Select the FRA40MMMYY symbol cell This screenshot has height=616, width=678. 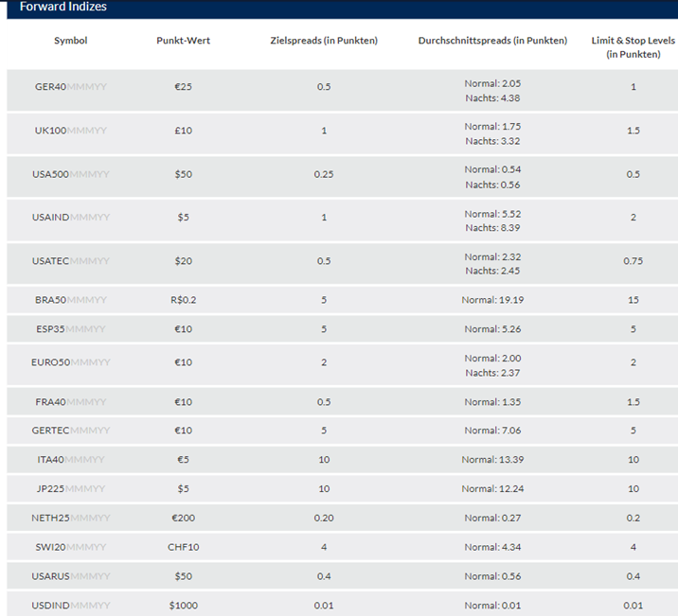[70, 402]
